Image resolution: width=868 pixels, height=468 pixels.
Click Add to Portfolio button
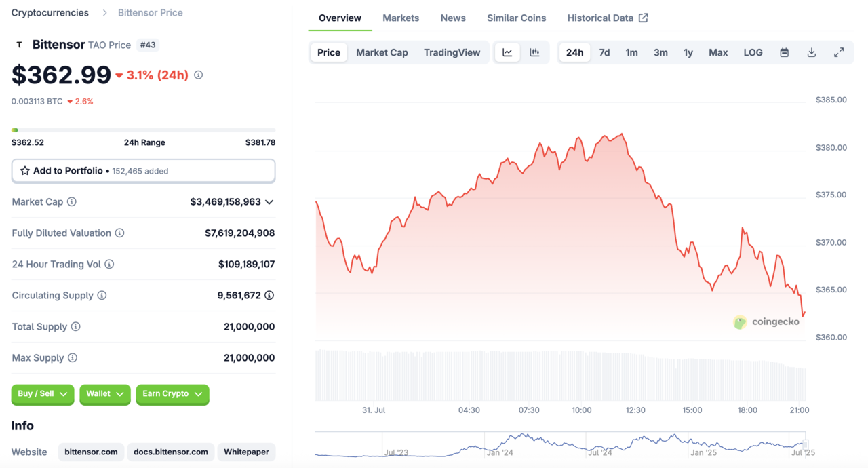[x=143, y=171]
